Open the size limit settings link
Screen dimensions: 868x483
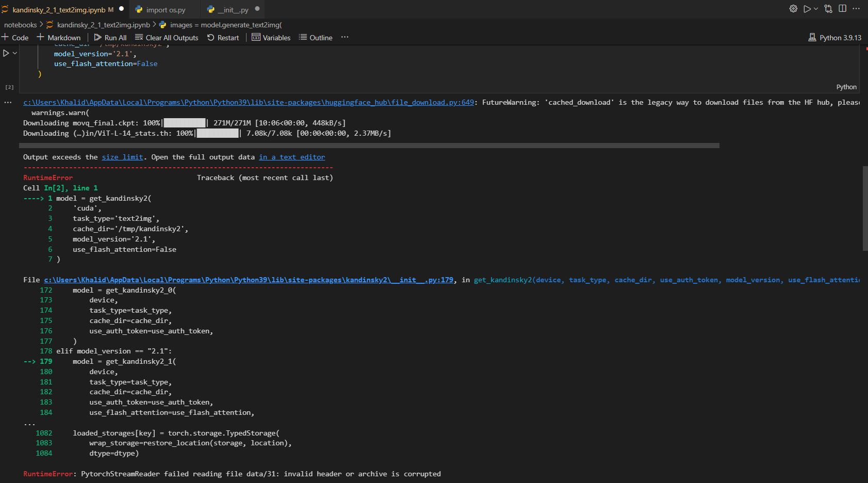click(122, 157)
